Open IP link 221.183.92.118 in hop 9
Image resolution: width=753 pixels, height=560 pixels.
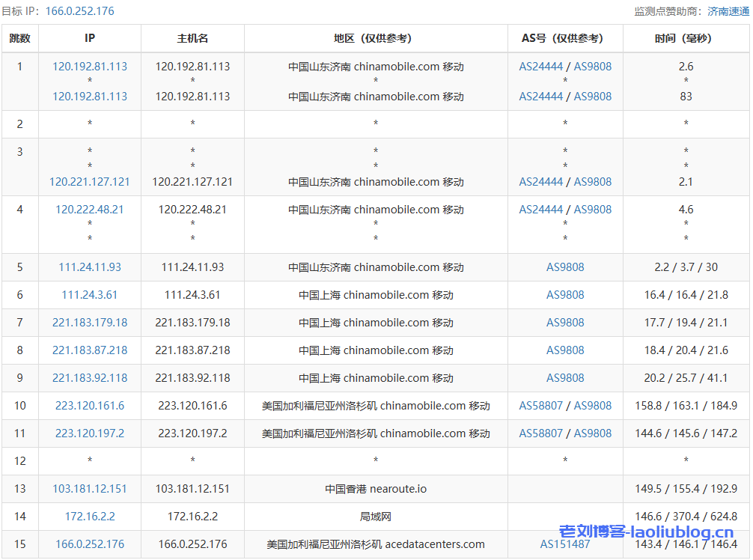pyautogui.click(x=90, y=378)
